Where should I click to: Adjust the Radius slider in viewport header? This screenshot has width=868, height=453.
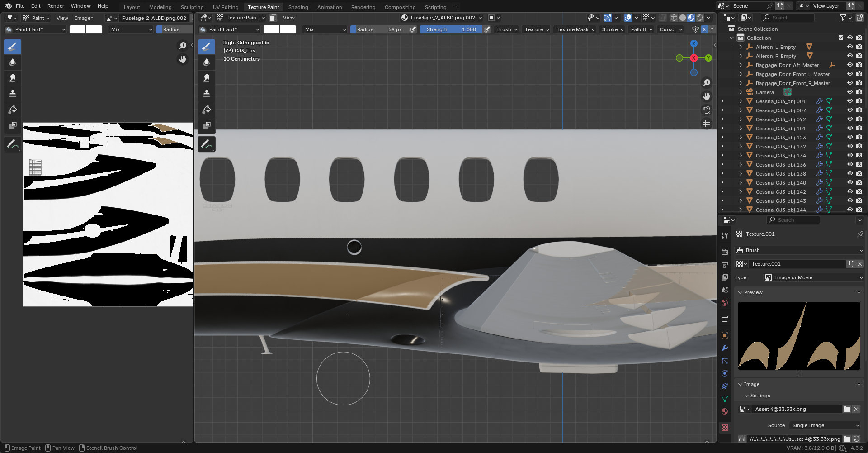coord(379,29)
